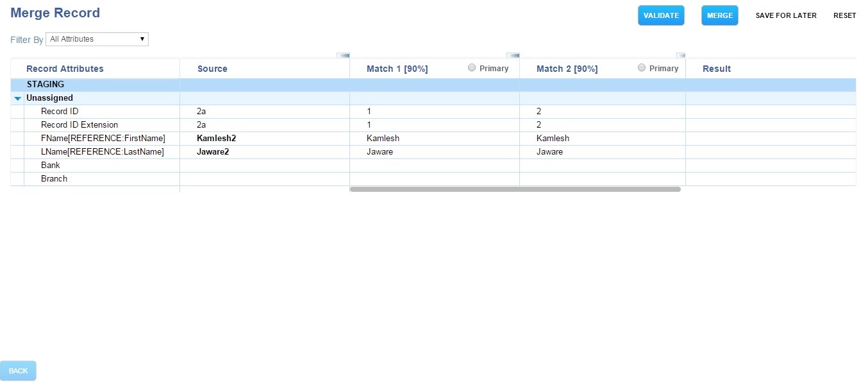Click Match 1 last name Jaware

click(380, 152)
